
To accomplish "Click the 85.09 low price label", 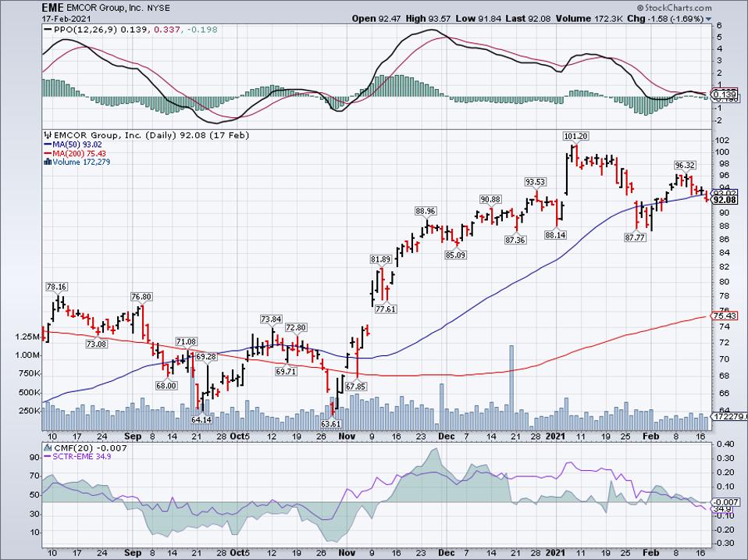I will click(455, 255).
